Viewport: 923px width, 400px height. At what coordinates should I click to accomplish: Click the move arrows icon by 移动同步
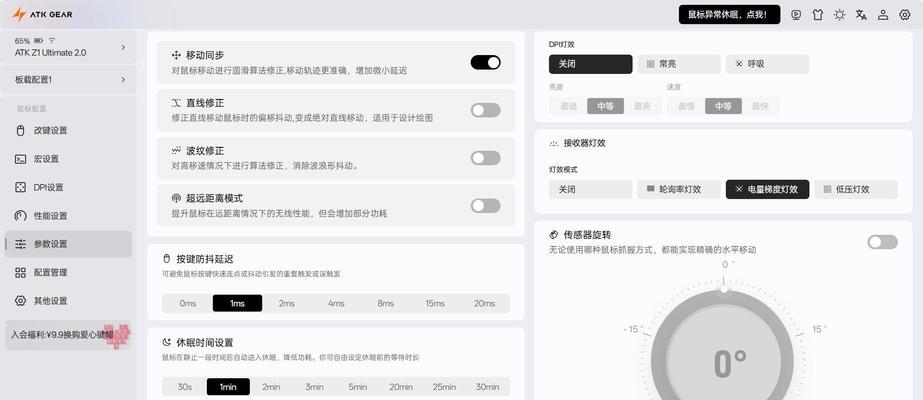pos(176,55)
